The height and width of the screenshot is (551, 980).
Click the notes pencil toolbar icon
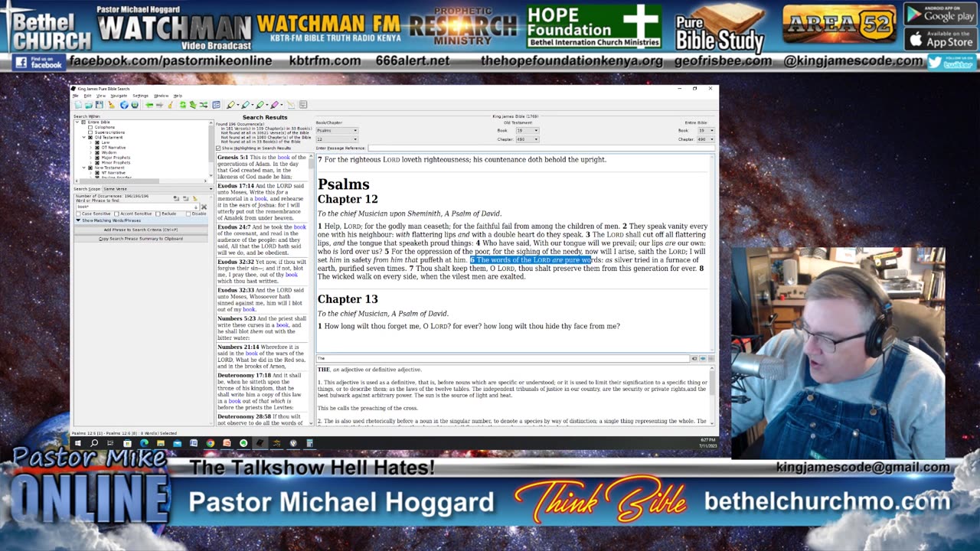291,105
